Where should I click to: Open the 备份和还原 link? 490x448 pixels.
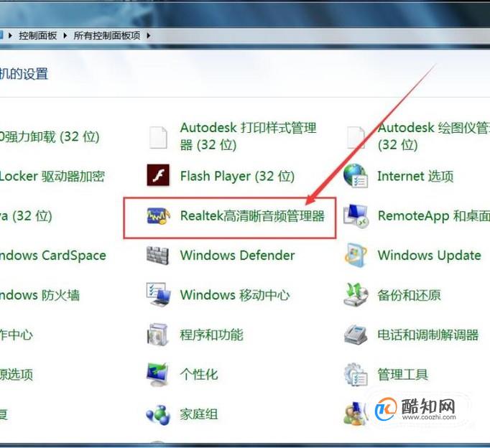tap(409, 295)
